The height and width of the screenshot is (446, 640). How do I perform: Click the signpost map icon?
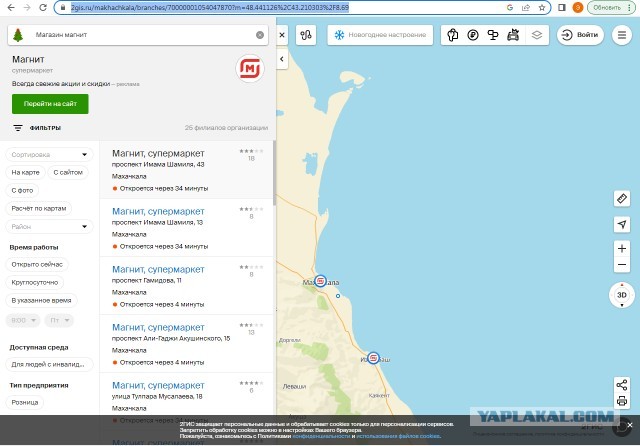(493, 35)
